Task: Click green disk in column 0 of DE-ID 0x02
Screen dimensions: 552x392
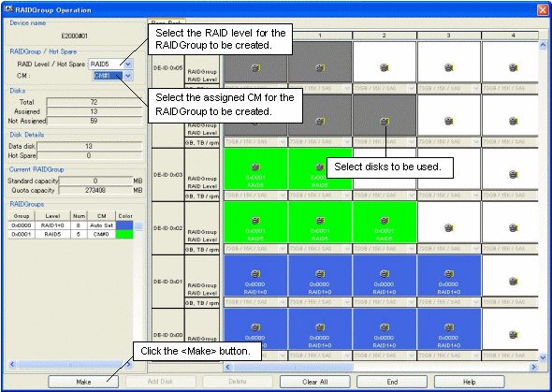Action: click(x=255, y=223)
